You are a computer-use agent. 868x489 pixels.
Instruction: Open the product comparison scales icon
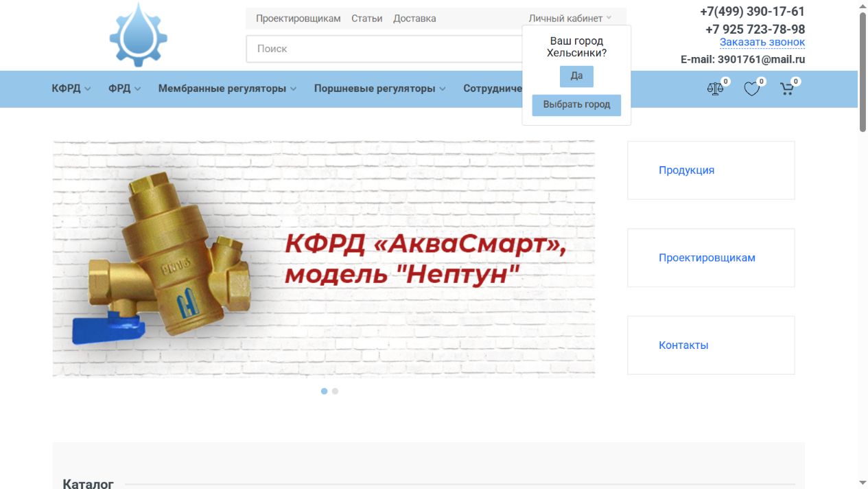(715, 89)
